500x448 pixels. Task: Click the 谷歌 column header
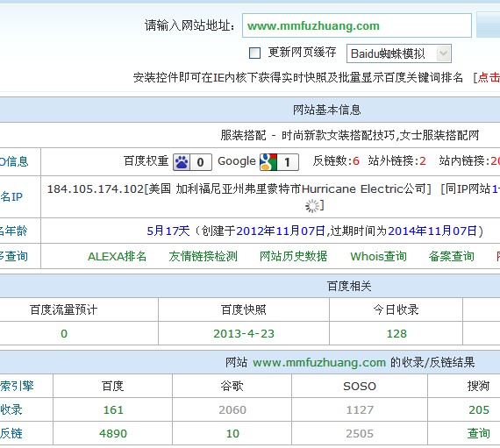coord(232,386)
